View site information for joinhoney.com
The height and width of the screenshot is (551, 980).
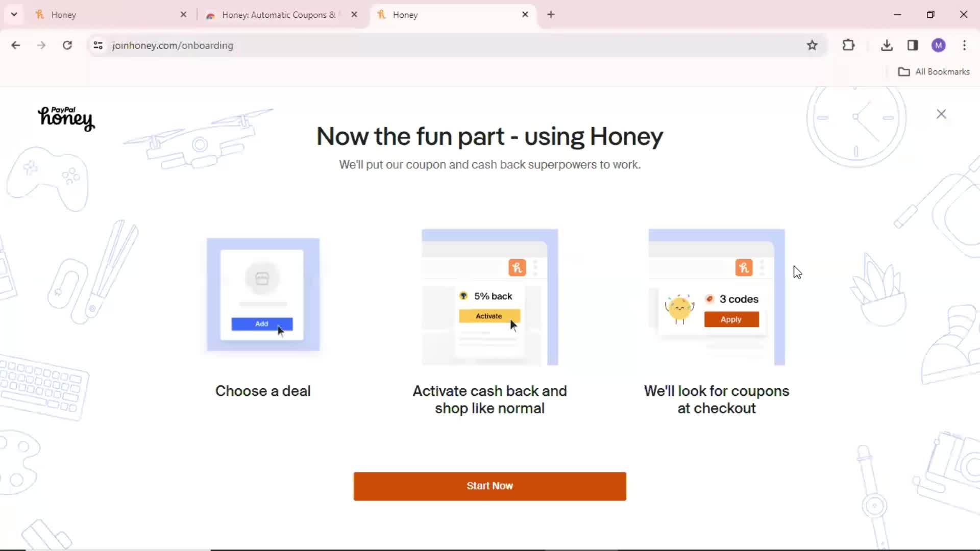click(x=98, y=45)
